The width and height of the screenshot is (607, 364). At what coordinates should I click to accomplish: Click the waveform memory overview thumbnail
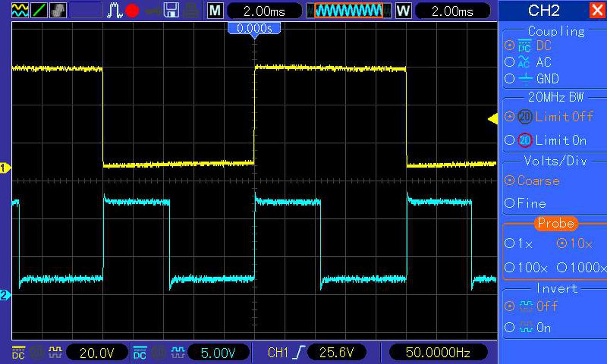click(x=349, y=10)
